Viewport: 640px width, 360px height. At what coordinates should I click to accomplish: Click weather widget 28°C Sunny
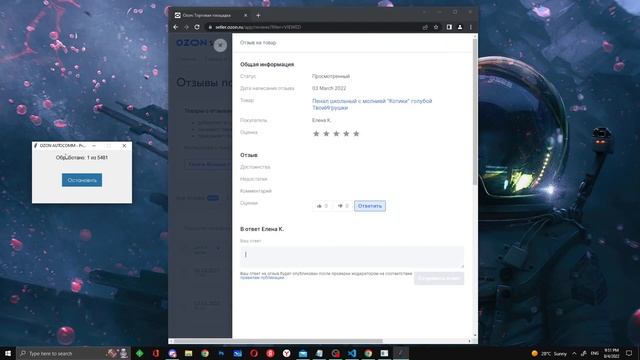[x=549, y=353]
